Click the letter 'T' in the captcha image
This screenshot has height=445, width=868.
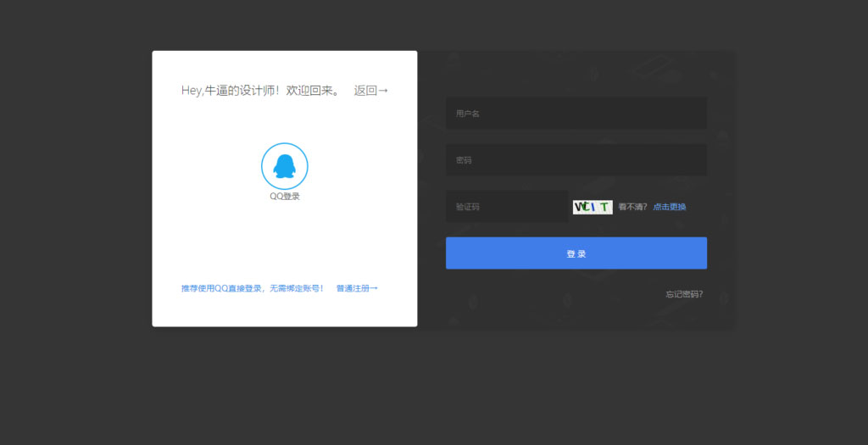(x=604, y=207)
